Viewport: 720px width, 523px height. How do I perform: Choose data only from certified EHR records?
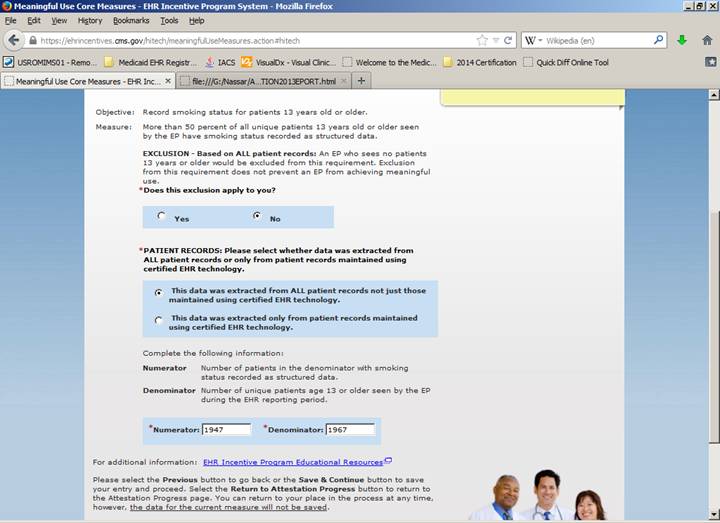pyautogui.click(x=158, y=320)
